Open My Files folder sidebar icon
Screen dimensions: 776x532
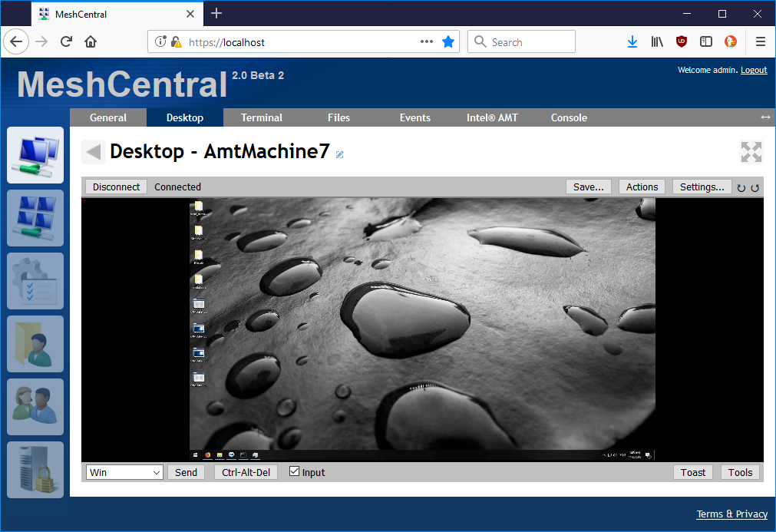35,344
